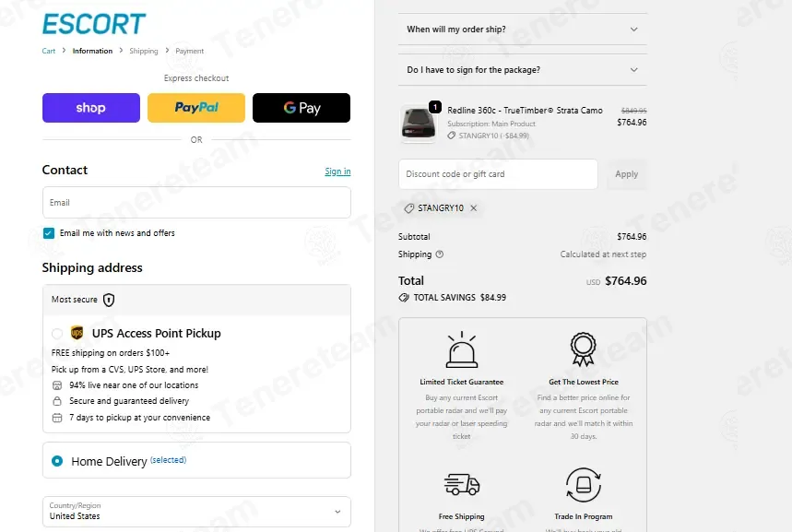Select UPS Access Point Pickup option
792x532 pixels.
[x=57, y=334]
